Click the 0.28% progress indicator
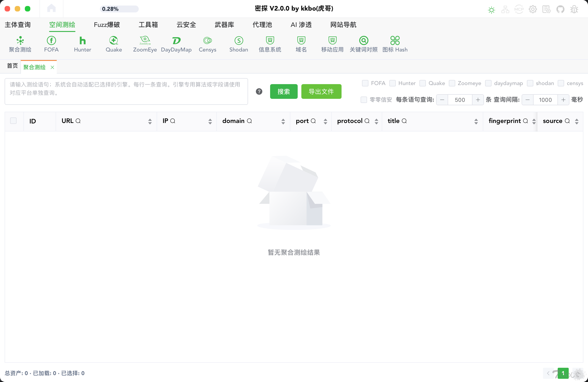 (119, 9)
